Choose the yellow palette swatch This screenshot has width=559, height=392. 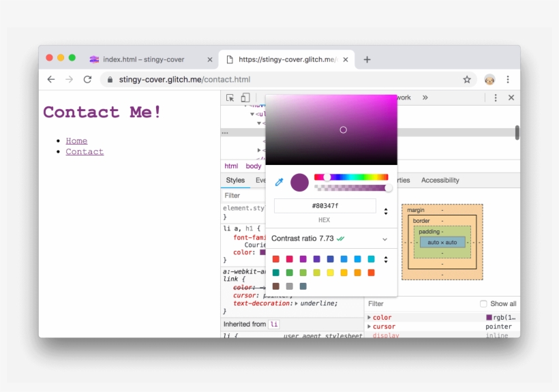point(330,273)
